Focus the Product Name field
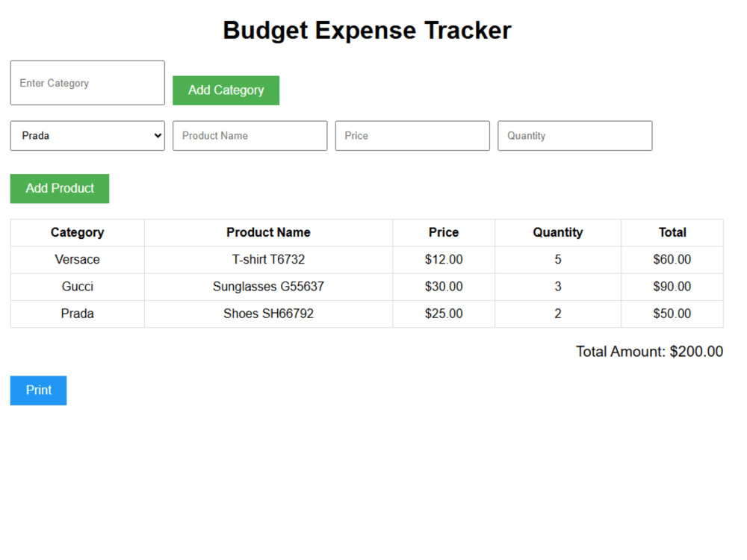The width and height of the screenshot is (747, 560). [250, 136]
